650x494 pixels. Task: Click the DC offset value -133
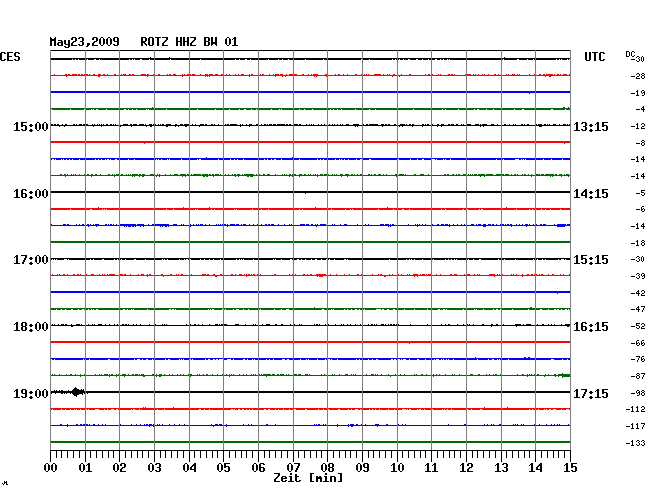point(635,443)
